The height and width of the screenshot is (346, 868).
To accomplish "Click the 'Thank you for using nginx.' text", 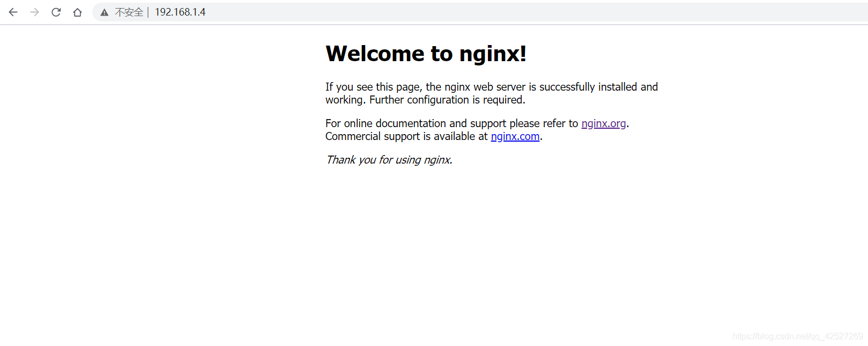I will (x=389, y=160).
